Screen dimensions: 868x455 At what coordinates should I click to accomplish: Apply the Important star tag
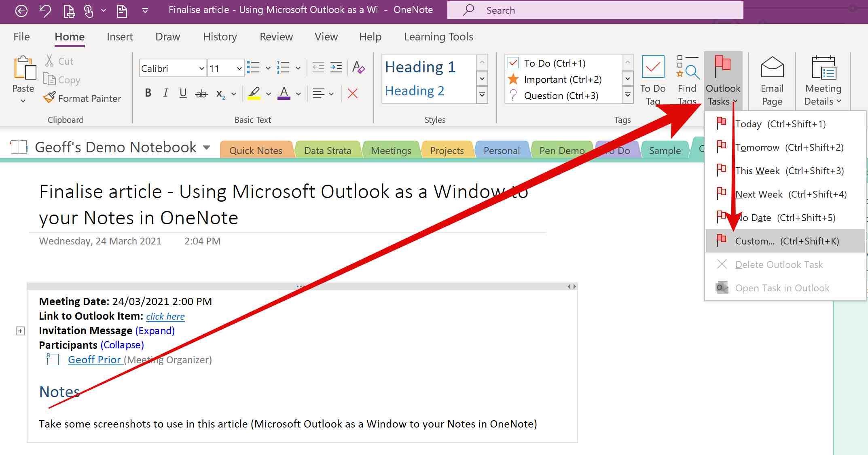[555, 79]
